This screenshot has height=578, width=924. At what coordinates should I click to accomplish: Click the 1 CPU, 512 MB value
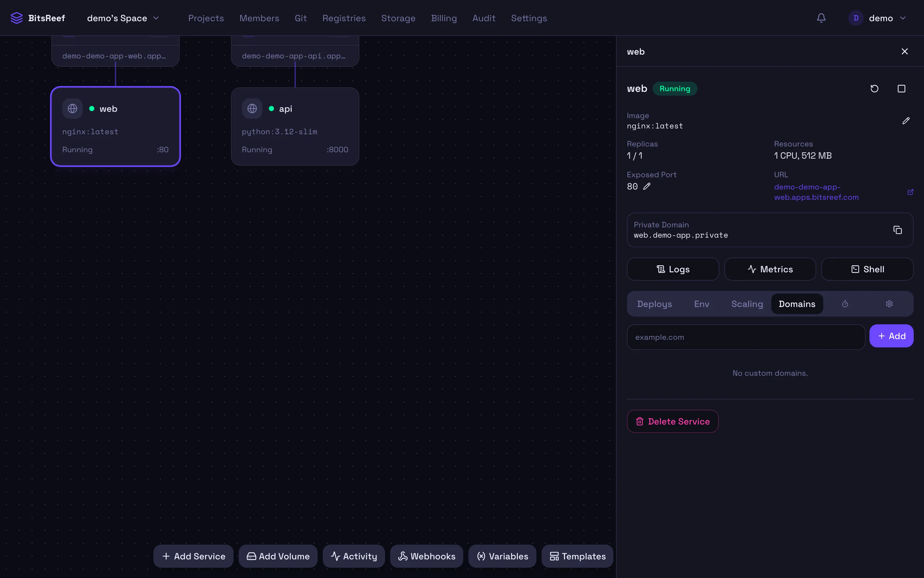803,156
